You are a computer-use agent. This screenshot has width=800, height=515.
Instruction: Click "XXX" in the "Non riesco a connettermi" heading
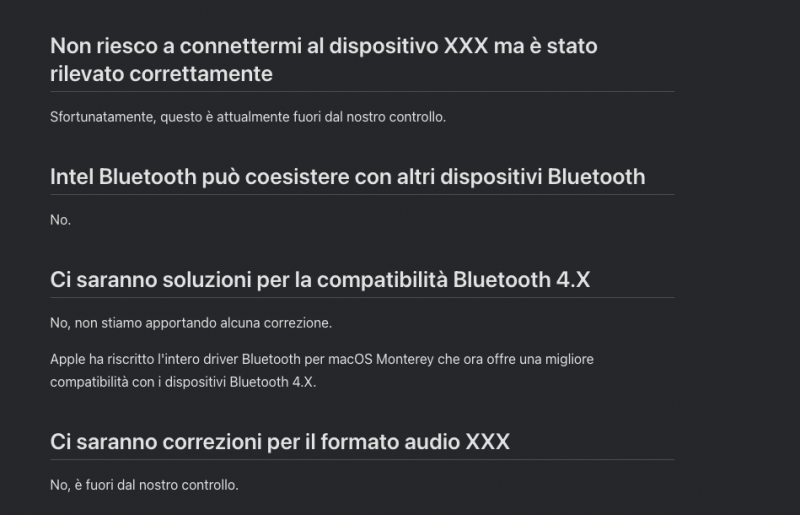[465, 46]
